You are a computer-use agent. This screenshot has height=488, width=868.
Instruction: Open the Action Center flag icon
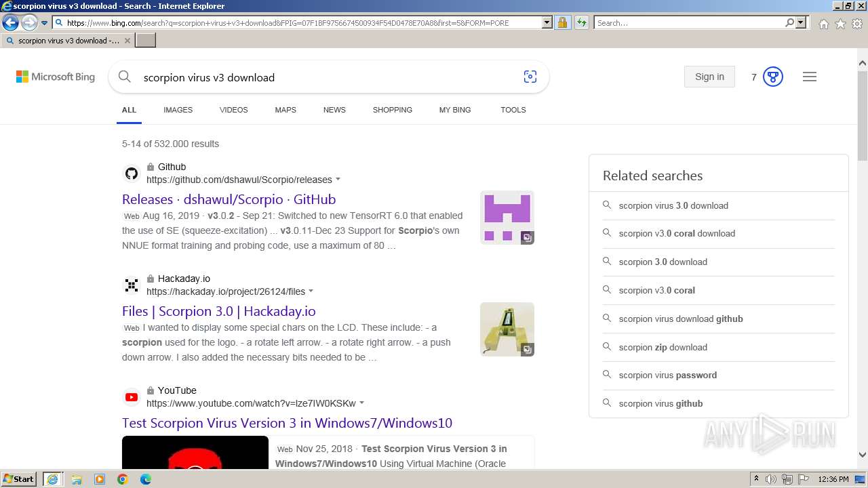pos(803,479)
